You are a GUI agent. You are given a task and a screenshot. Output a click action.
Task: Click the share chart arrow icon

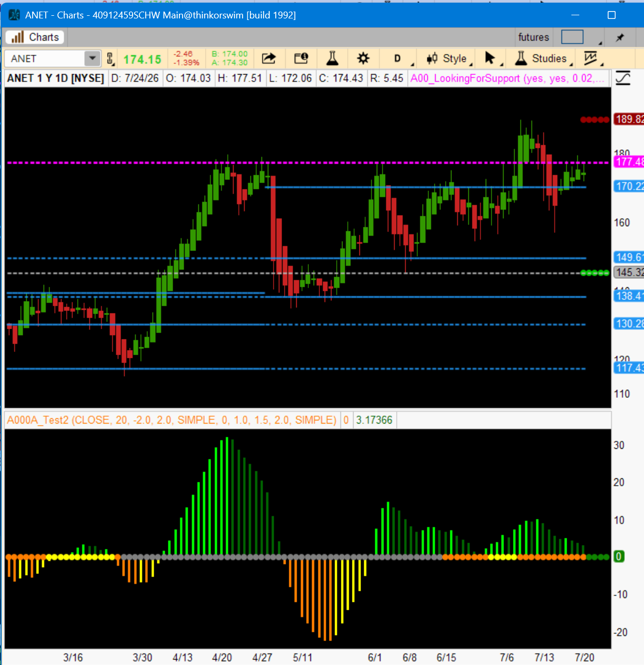pos(269,58)
